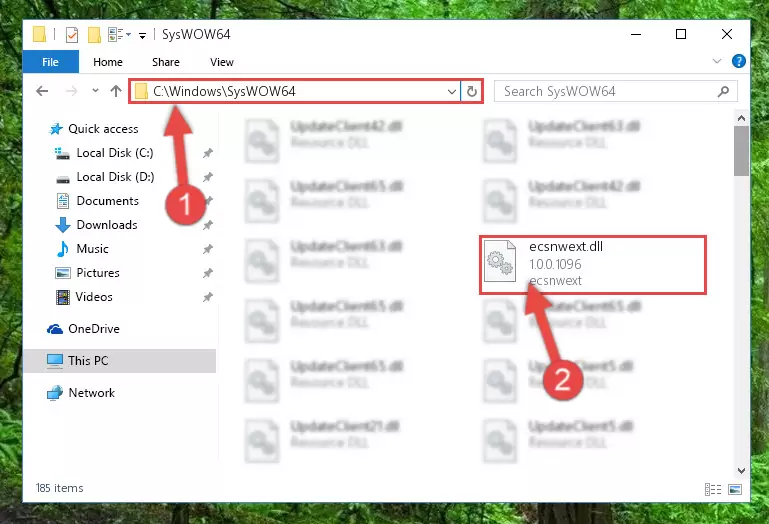The image size is (769, 524).
Task: Open the View ribbon tab
Action: coord(222,62)
